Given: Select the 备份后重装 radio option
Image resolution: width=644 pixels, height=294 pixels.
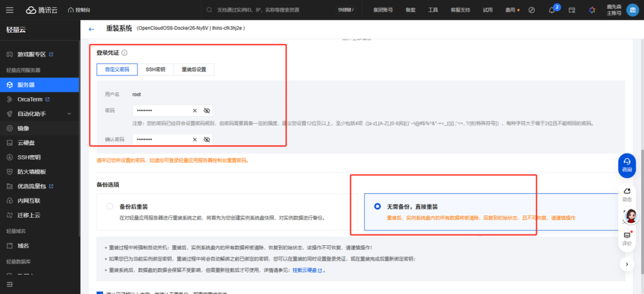Looking at the screenshot, I should click(110, 206).
